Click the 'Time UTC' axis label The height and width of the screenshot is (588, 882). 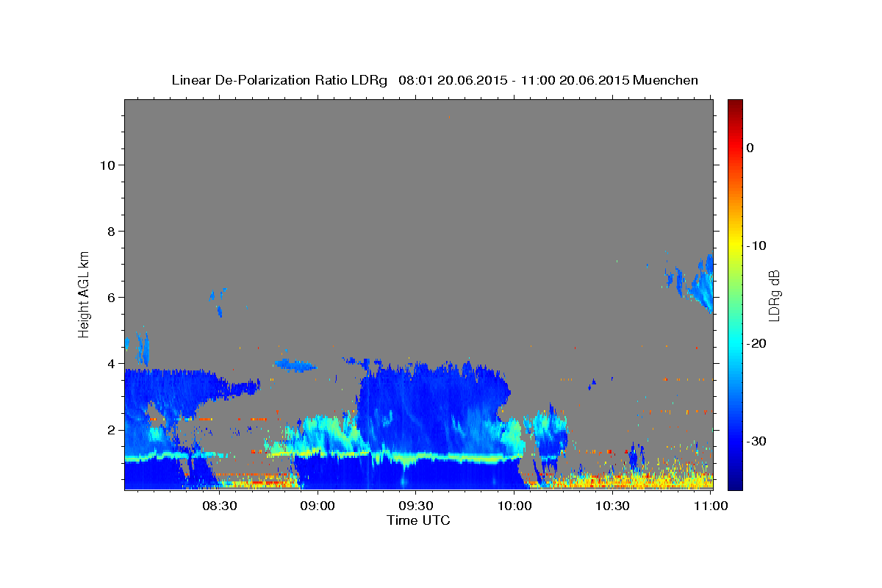[x=418, y=520]
